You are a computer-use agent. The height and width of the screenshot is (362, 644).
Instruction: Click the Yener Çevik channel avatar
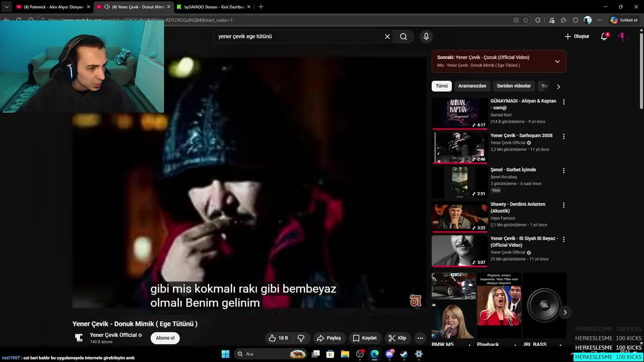tap(79, 338)
